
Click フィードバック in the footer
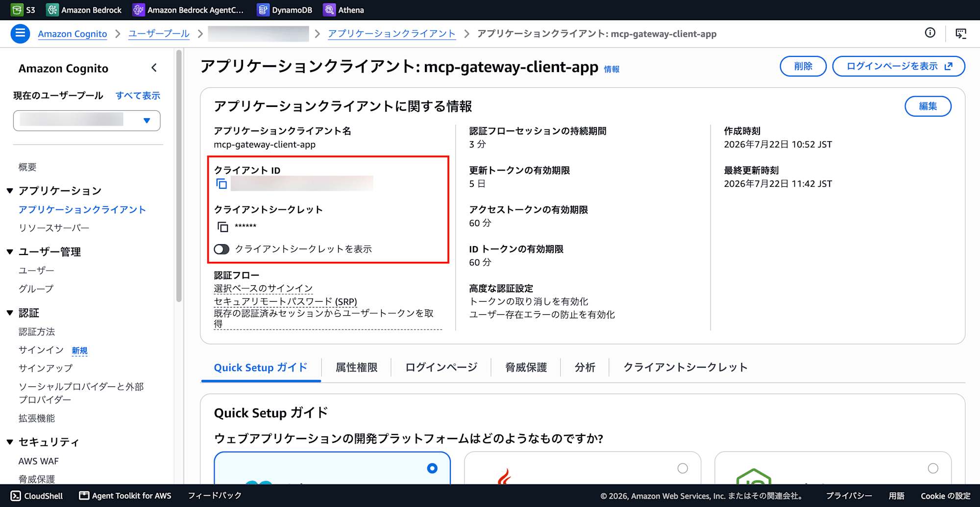[215, 496]
